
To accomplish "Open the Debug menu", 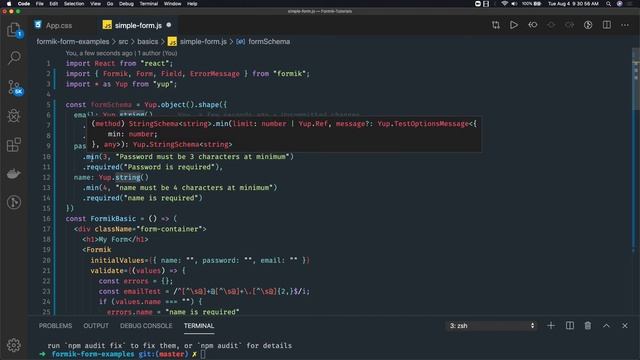I will coord(126,4).
